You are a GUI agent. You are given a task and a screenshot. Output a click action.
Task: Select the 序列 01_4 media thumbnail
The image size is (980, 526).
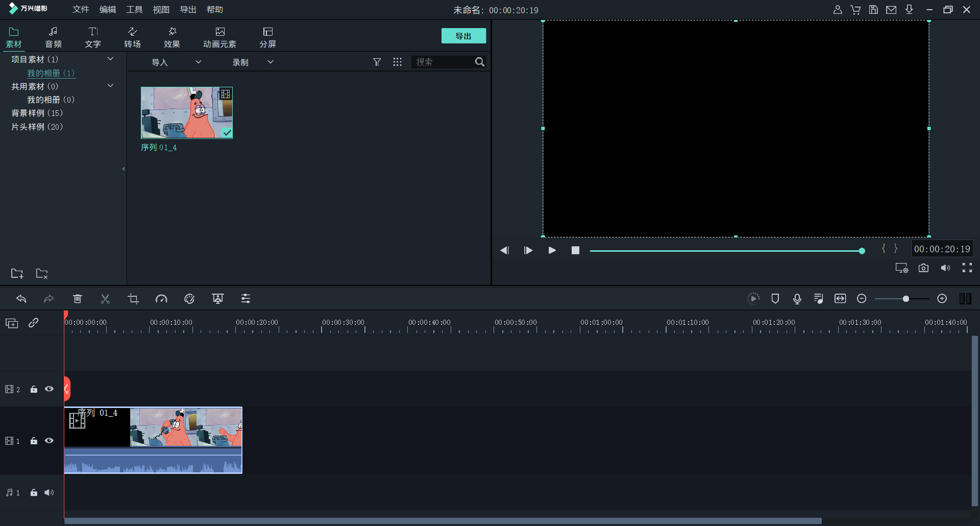(x=187, y=113)
